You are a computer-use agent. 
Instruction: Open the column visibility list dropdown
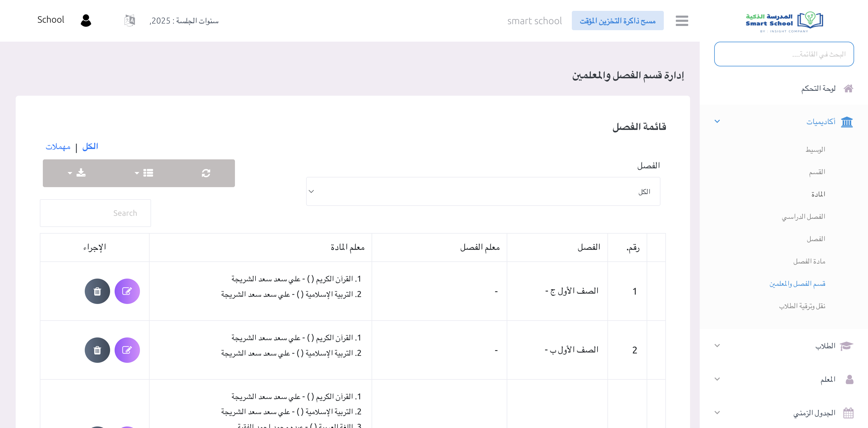pyautogui.click(x=144, y=173)
